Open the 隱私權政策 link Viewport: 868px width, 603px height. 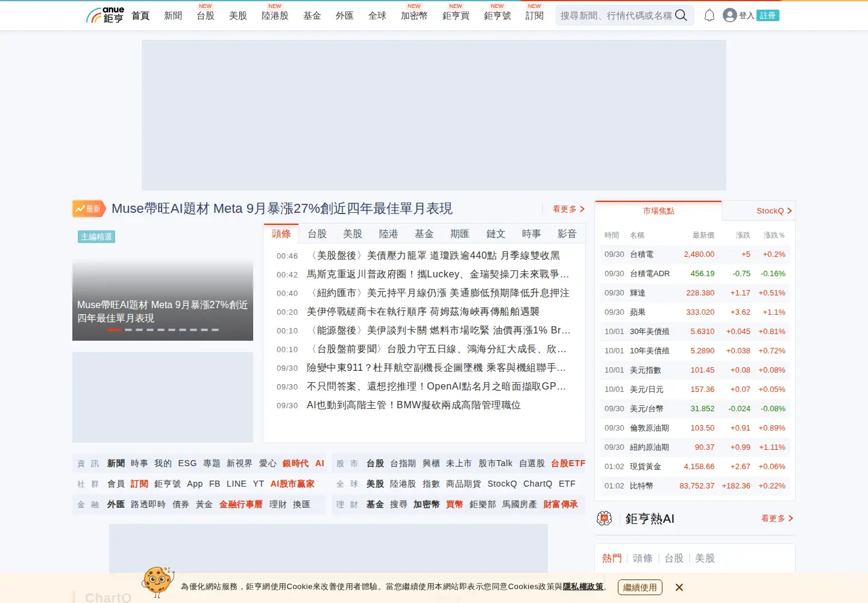[x=583, y=587]
